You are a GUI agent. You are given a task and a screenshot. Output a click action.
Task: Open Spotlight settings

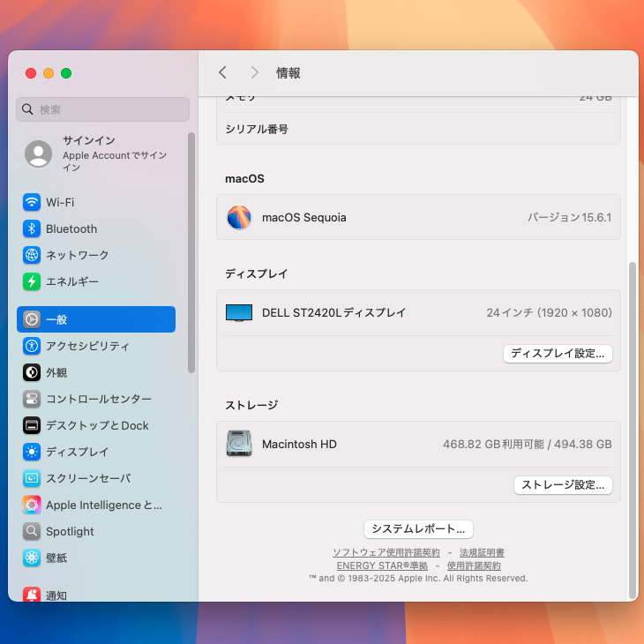coord(96,531)
